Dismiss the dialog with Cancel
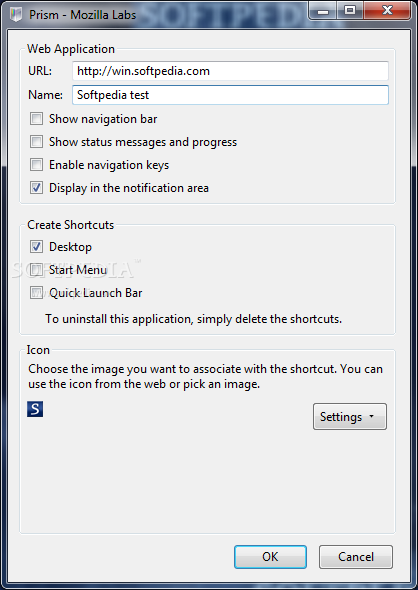The height and width of the screenshot is (590, 418). pyautogui.click(x=356, y=557)
